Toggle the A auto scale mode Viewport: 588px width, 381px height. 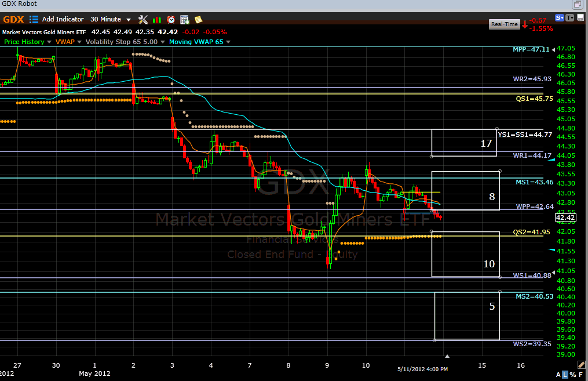[x=558, y=375]
